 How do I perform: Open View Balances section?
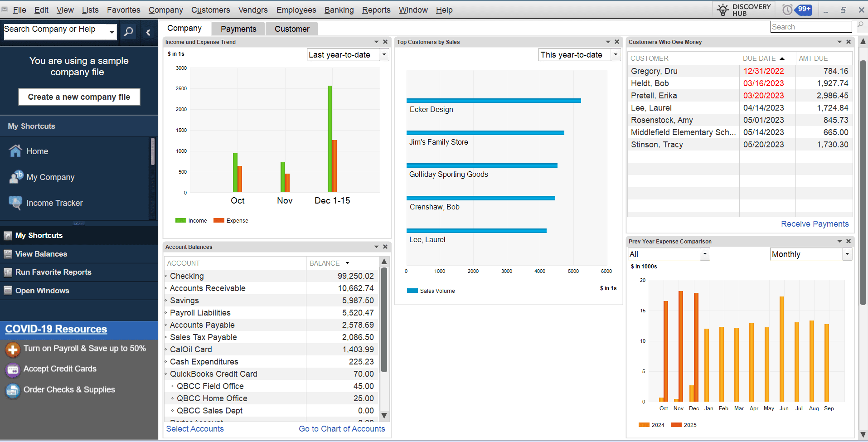tap(79, 254)
